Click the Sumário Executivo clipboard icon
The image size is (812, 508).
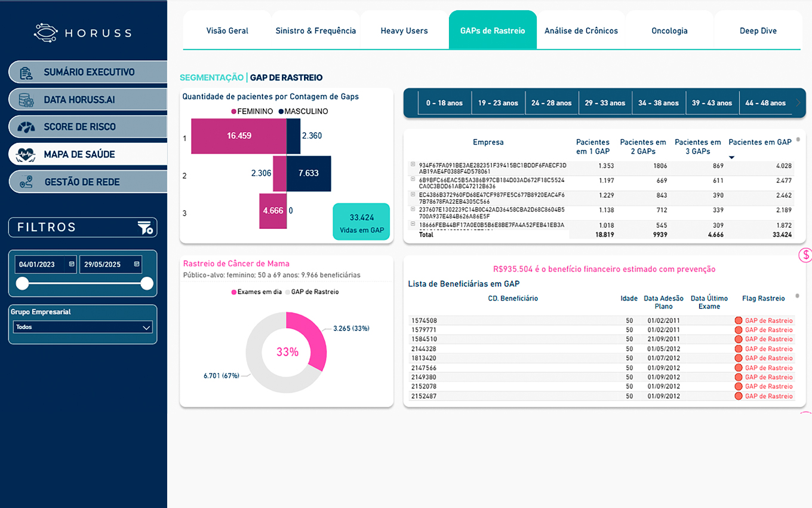click(x=26, y=72)
